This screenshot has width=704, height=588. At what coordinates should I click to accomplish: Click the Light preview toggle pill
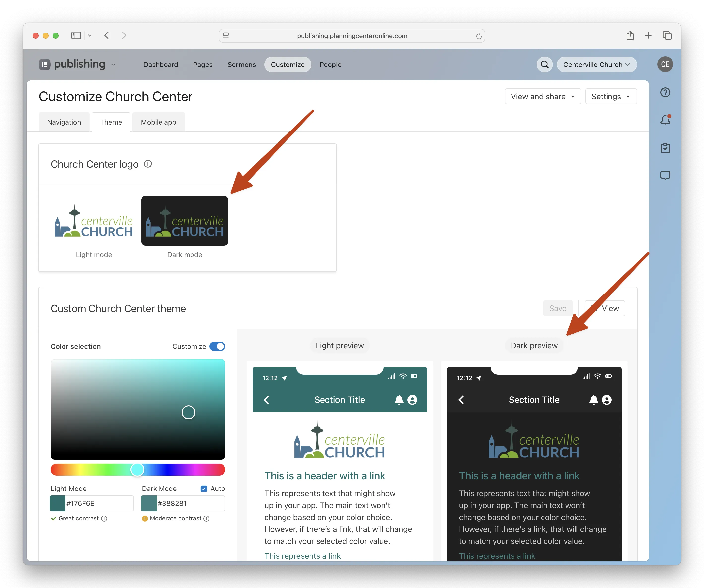(340, 346)
